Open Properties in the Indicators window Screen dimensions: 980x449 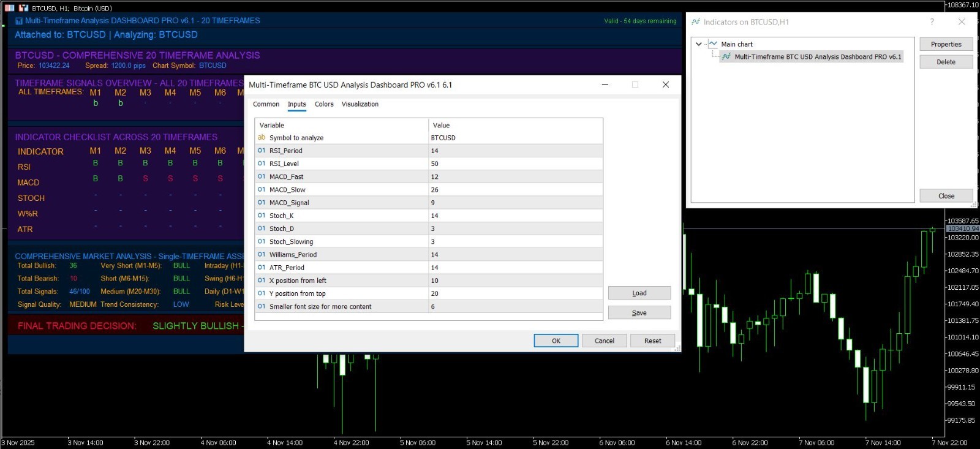[x=946, y=44]
